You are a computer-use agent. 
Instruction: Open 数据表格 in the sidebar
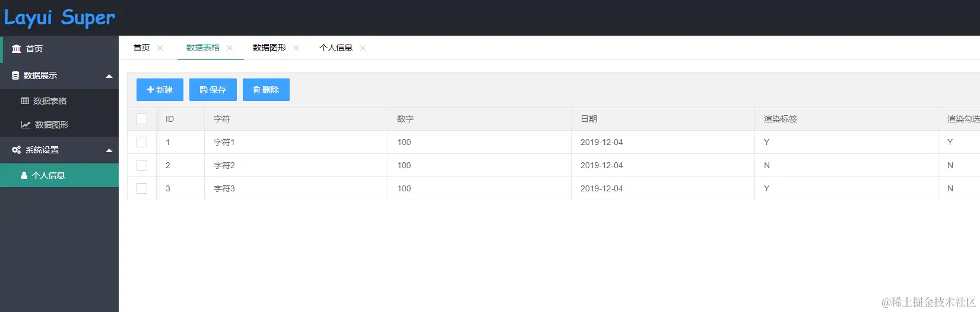[59, 101]
